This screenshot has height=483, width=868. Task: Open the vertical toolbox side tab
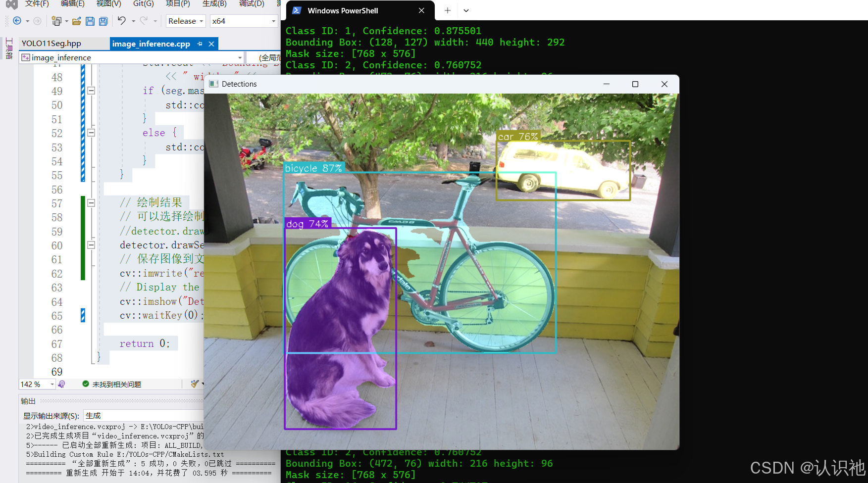9,48
